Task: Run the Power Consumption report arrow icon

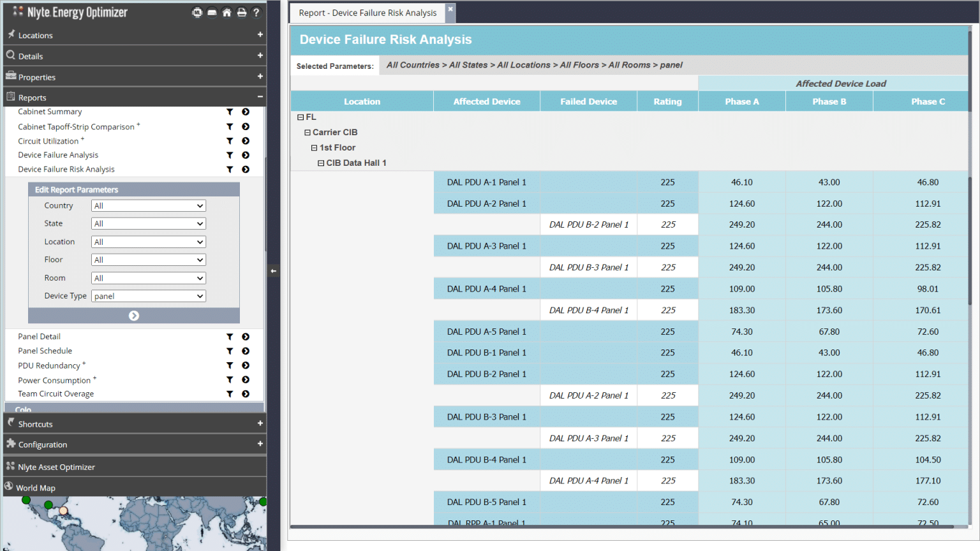Action: coord(246,380)
